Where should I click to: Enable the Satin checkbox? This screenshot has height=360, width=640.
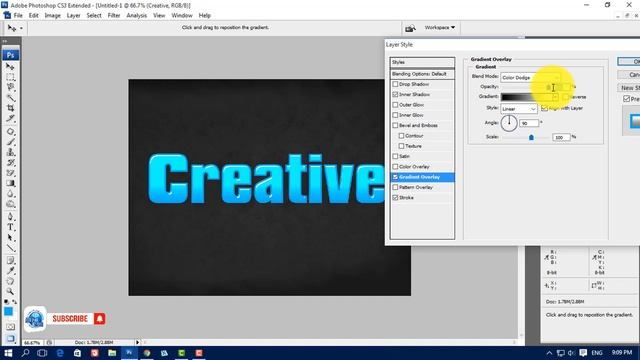(x=395, y=156)
